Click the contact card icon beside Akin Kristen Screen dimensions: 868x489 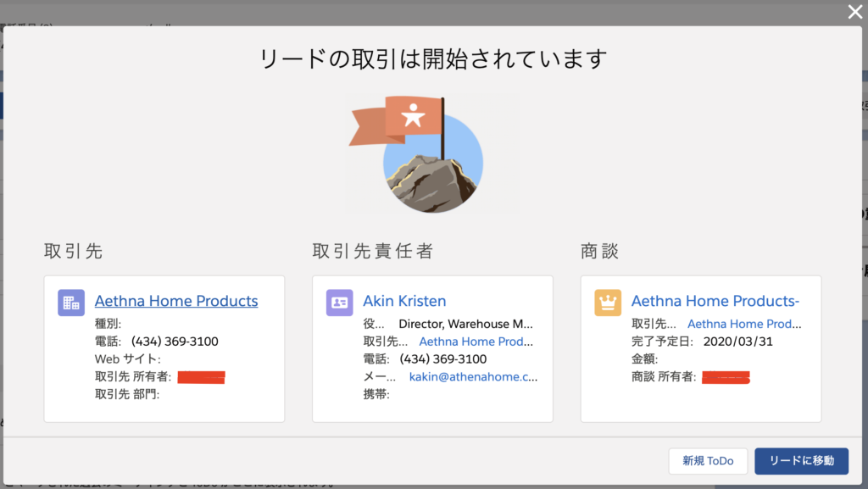(339, 303)
